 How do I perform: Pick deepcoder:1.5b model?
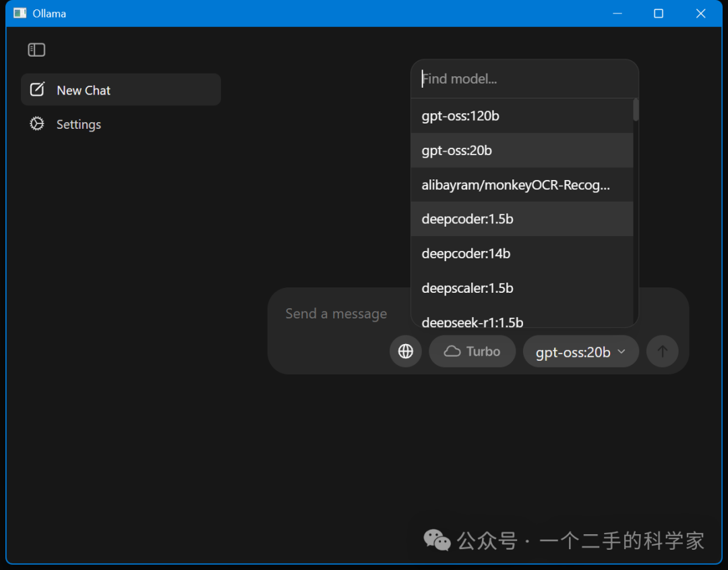[522, 219]
